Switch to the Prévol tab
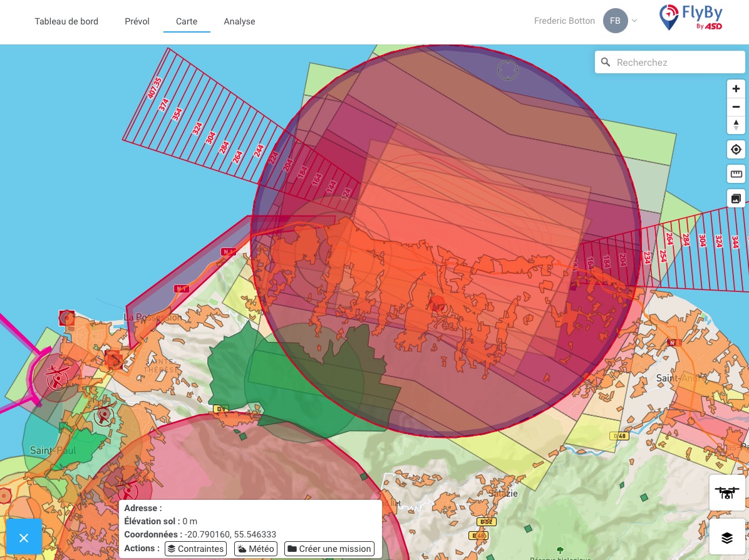Screen dimensions: 749x560 (x=137, y=21)
